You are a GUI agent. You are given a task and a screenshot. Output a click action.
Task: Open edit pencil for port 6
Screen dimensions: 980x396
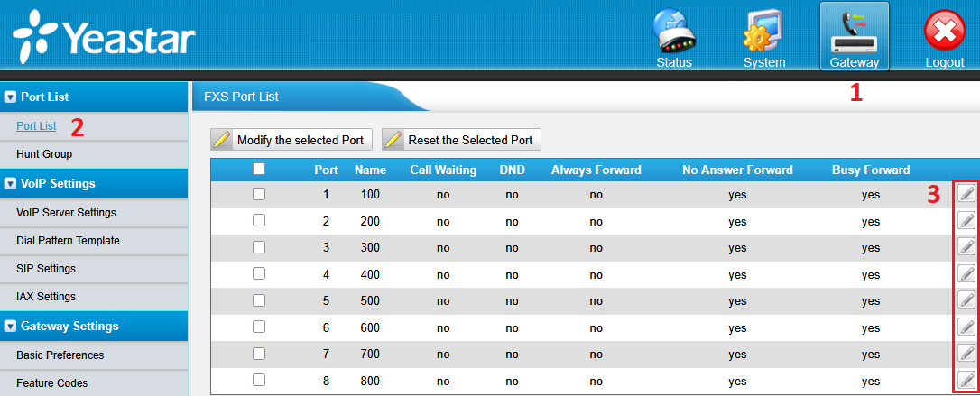pyautogui.click(x=966, y=326)
